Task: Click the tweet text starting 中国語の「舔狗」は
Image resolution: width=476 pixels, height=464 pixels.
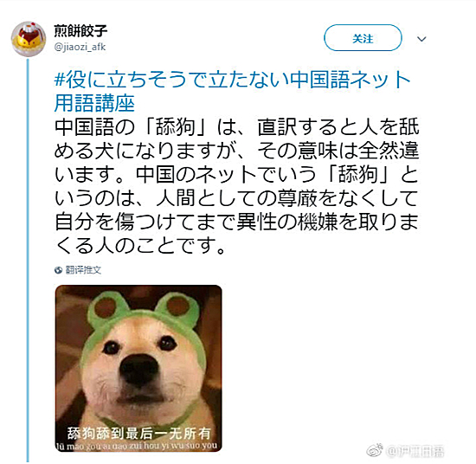Action: [x=237, y=187]
